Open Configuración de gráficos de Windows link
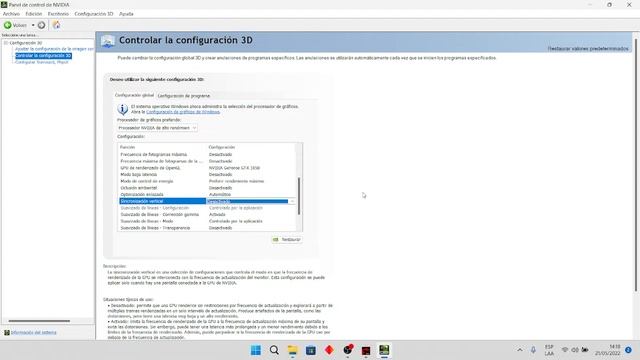The height and width of the screenshot is (360, 640). (x=183, y=112)
